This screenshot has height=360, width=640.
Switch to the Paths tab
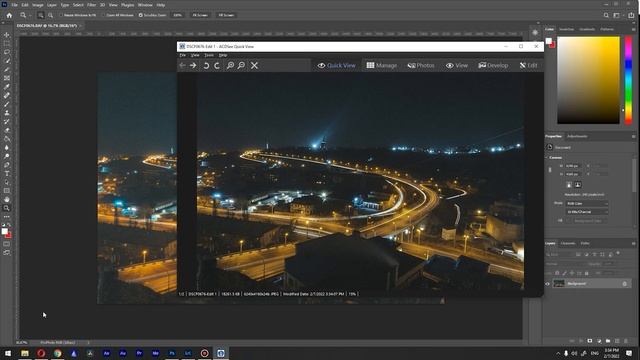point(585,243)
